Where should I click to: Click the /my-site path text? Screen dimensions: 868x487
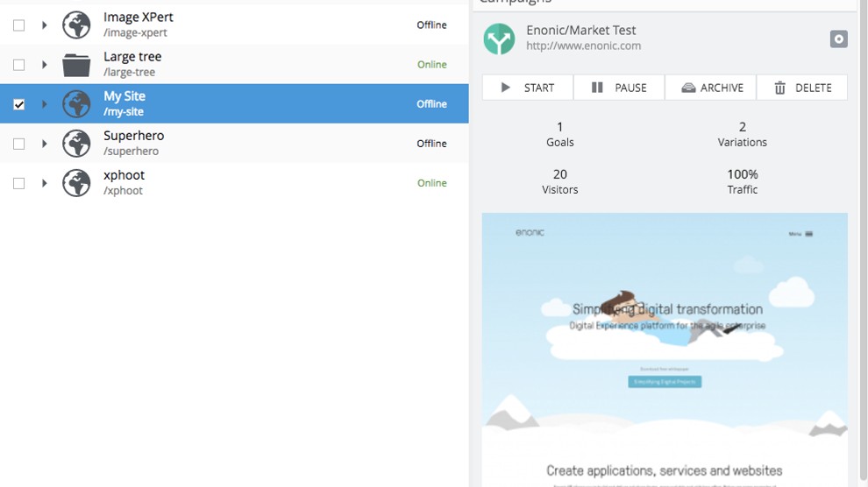(x=124, y=111)
